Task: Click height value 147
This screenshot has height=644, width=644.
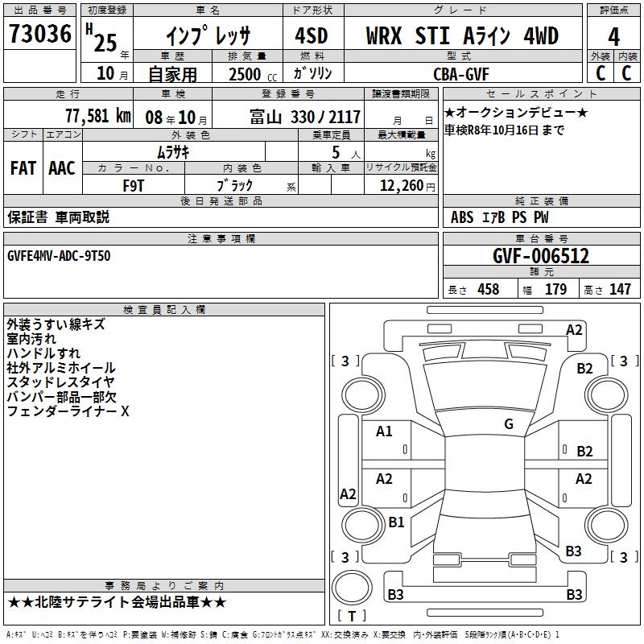Action: click(620, 290)
